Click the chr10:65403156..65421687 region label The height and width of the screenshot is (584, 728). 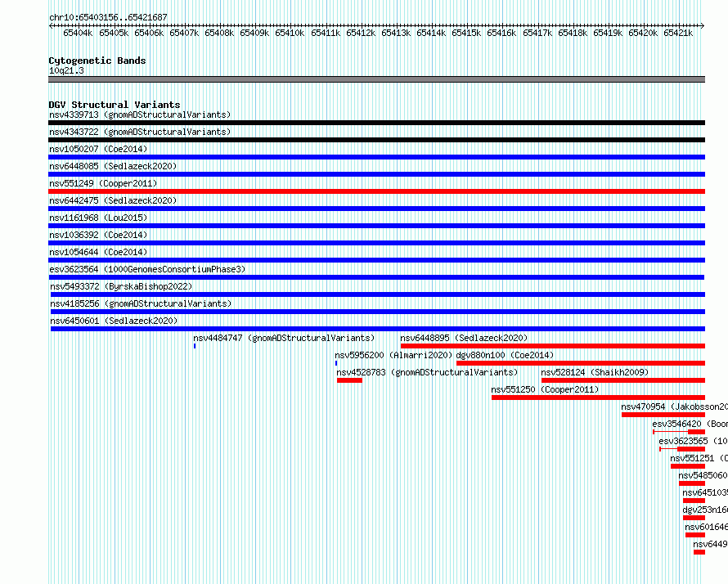pos(108,17)
